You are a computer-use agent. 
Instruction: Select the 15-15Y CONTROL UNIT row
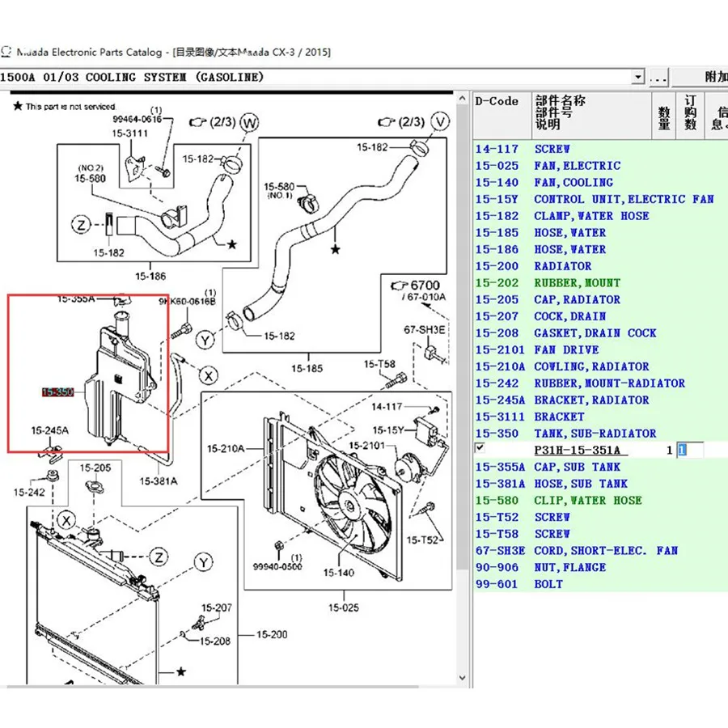600,199
